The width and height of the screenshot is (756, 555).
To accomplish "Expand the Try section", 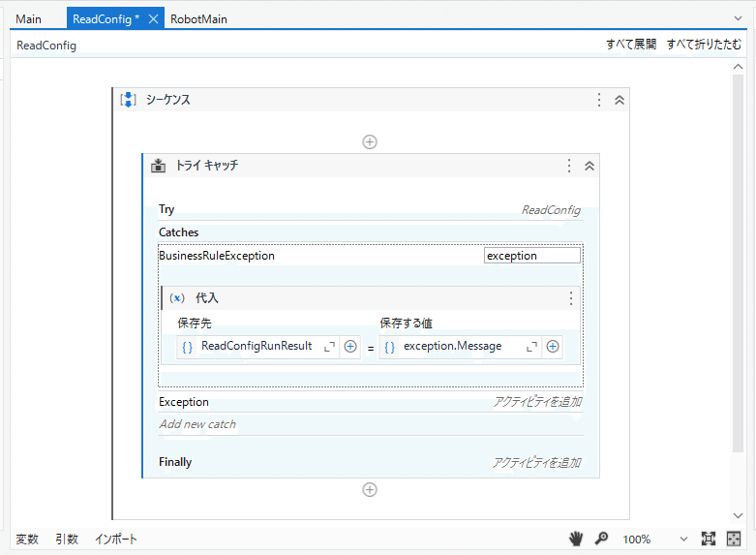I will point(166,209).
